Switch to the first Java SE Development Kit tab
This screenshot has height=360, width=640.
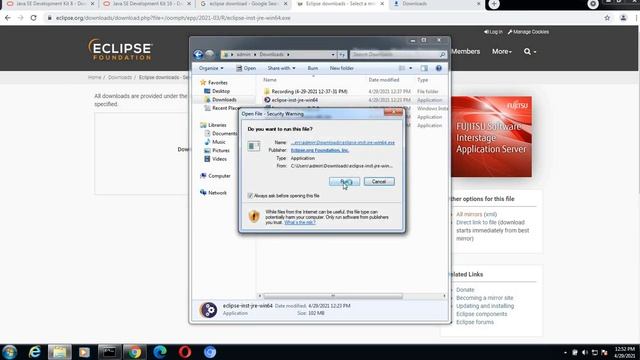[51, 4]
